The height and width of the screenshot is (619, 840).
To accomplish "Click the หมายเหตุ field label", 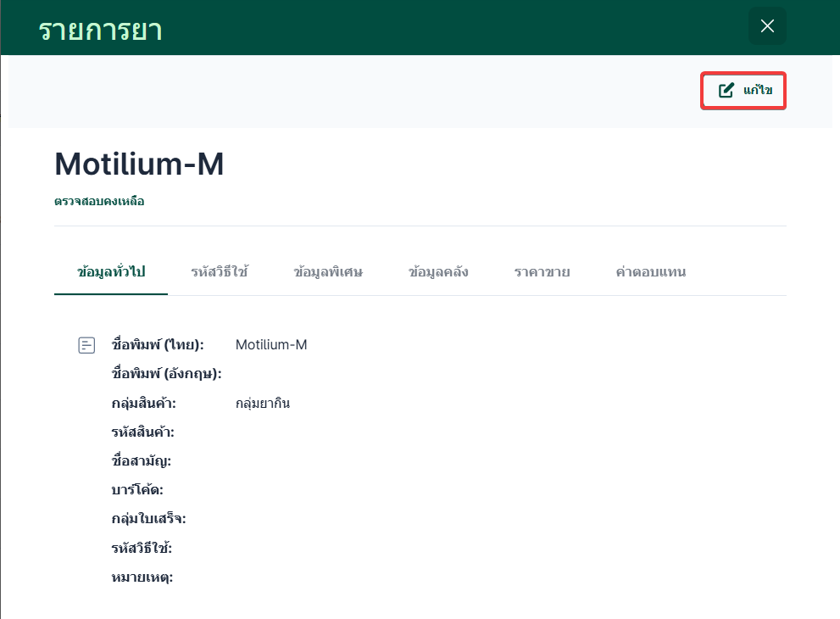I will click(142, 577).
